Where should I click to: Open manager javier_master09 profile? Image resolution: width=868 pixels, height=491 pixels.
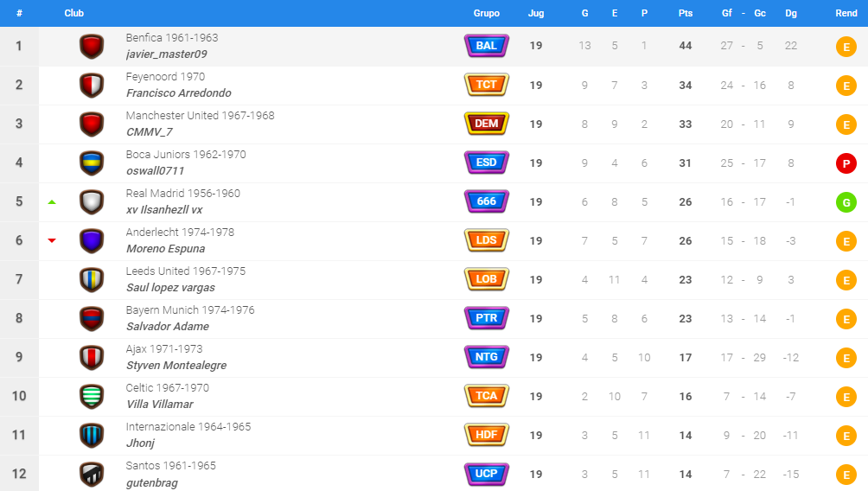pos(167,54)
